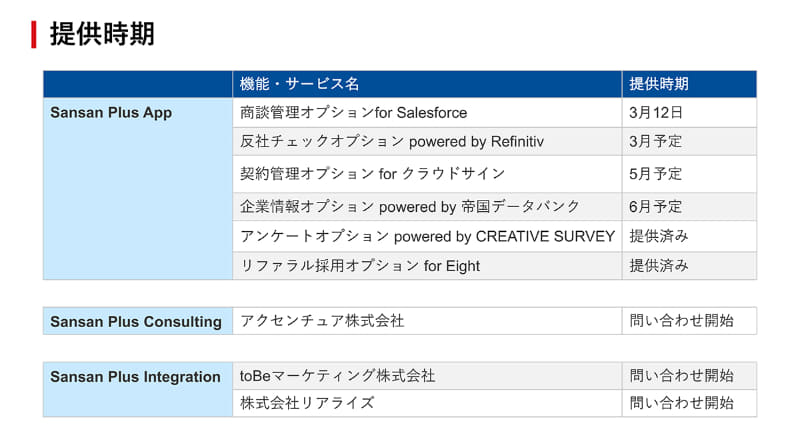Select 株式会社リアライズ company cell
The image size is (800, 437).
[x=308, y=403]
